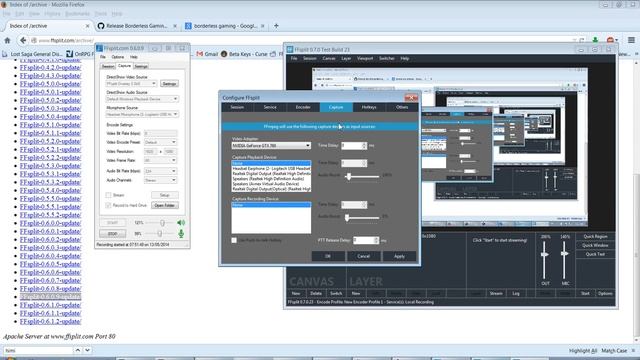Click the Quick Window button
The image size is (640, 360).
pyautogui.click(x=595, y=245)
